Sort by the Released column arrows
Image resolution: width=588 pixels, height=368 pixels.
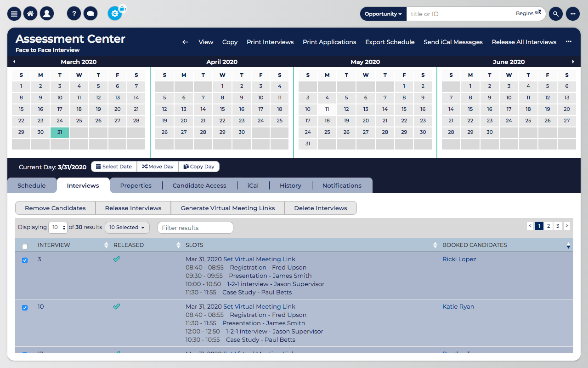(x=179, y=245)
